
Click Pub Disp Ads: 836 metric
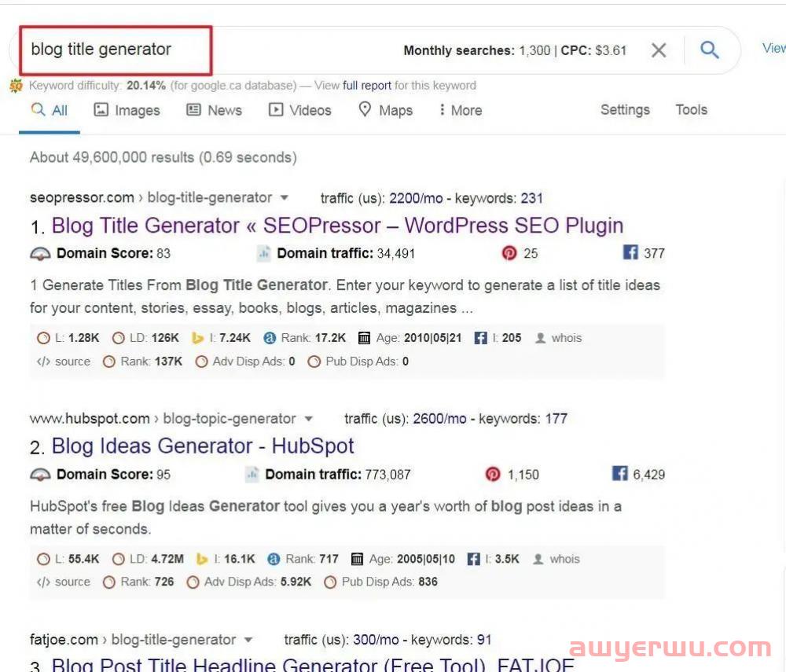381,582
